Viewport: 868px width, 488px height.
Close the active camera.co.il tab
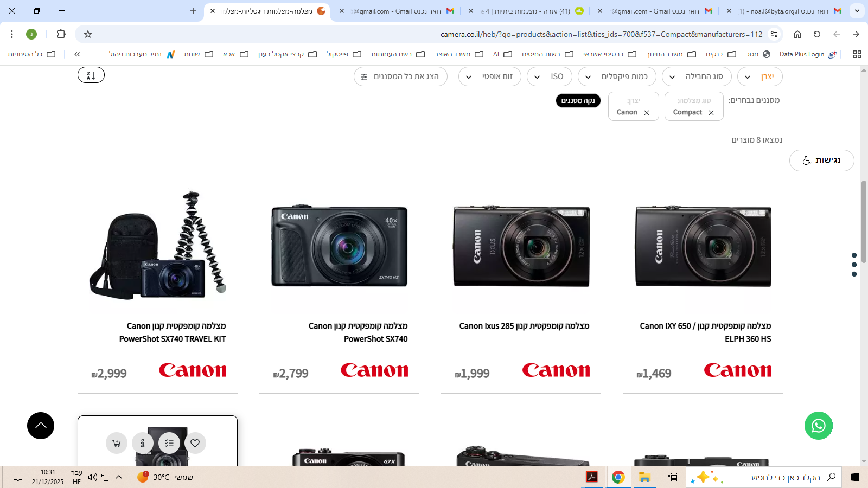213,11
